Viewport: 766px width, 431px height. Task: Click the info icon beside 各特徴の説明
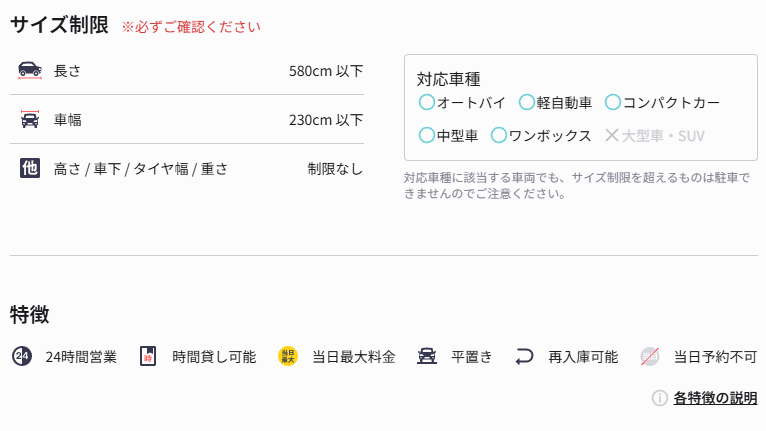tap(659, 398)
